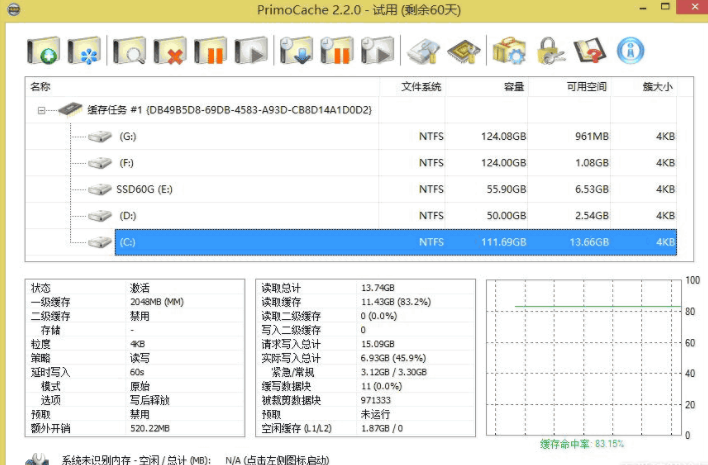708x465 pixels.
Task: Click the 可用空间 column header
Action: 584,87
